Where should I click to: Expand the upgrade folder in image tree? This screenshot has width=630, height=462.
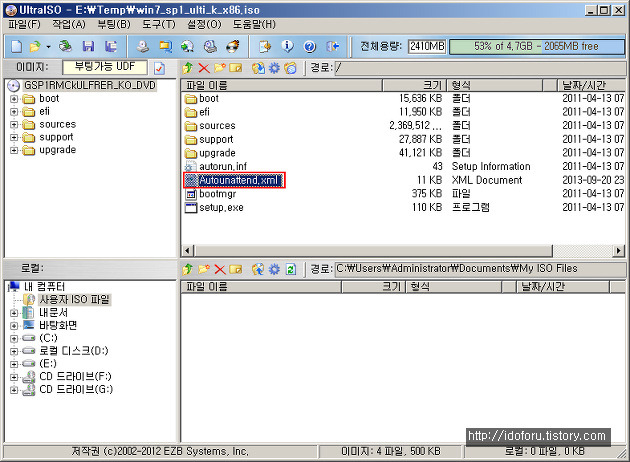pyautogui.click(x=14, y=150)
